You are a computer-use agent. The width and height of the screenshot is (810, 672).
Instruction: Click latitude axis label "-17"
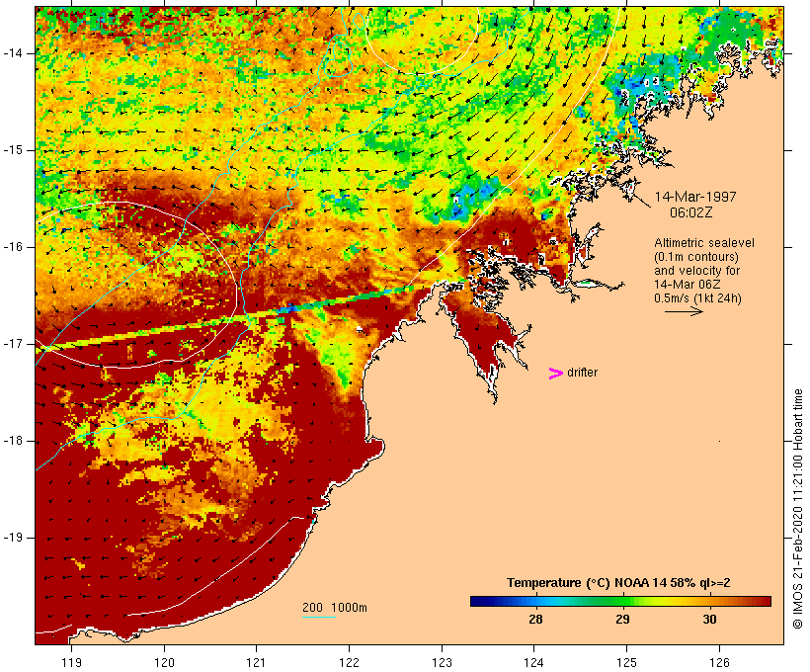click(13, 344)
